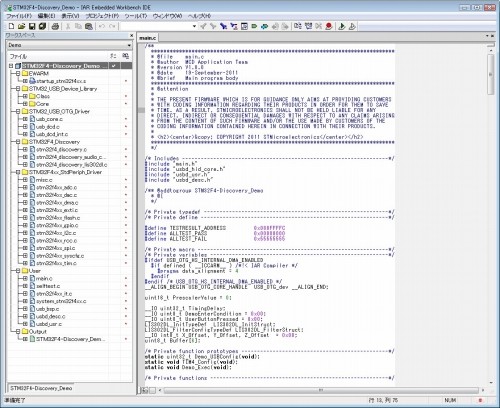Click the Find Previous toolbar icon
The image size is (500, 408).
point(203,26)
